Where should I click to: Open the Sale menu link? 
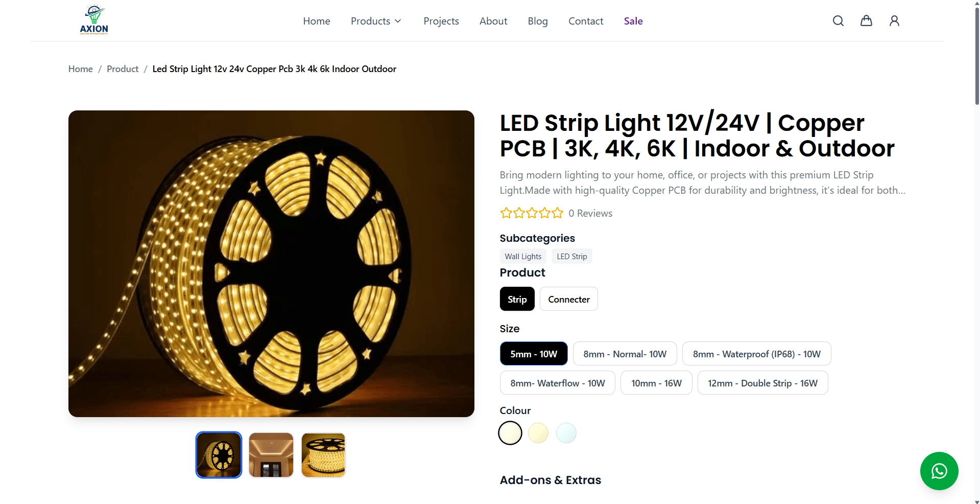pyautogui.click(x=633, y=21)
